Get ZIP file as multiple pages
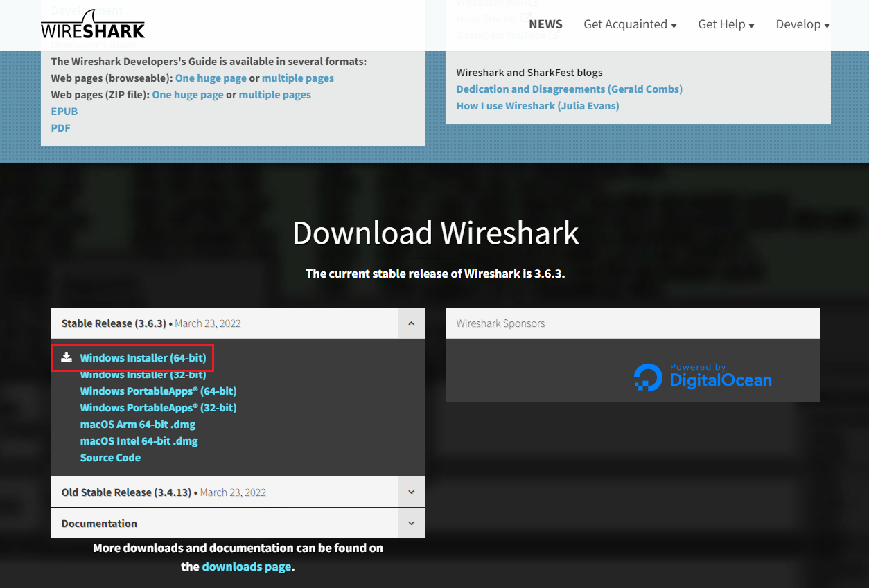Viewport: 869px width, 588px height. pos(275,95)
